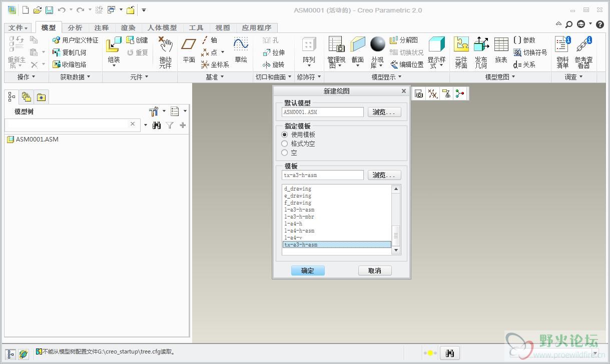The width and height of the screenshot is (610, 364).
Task: Open Help with the question mark icon
Action: click(600, 24)
